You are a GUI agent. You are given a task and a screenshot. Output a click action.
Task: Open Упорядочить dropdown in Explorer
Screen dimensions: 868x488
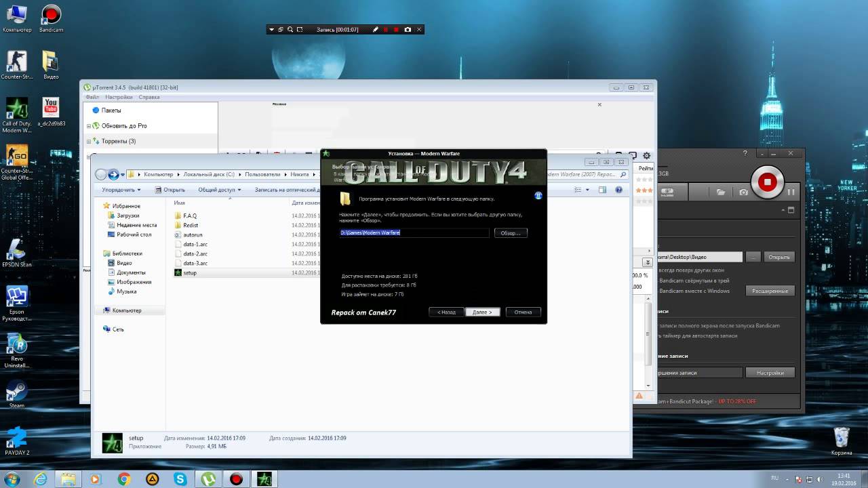(121, 190)
